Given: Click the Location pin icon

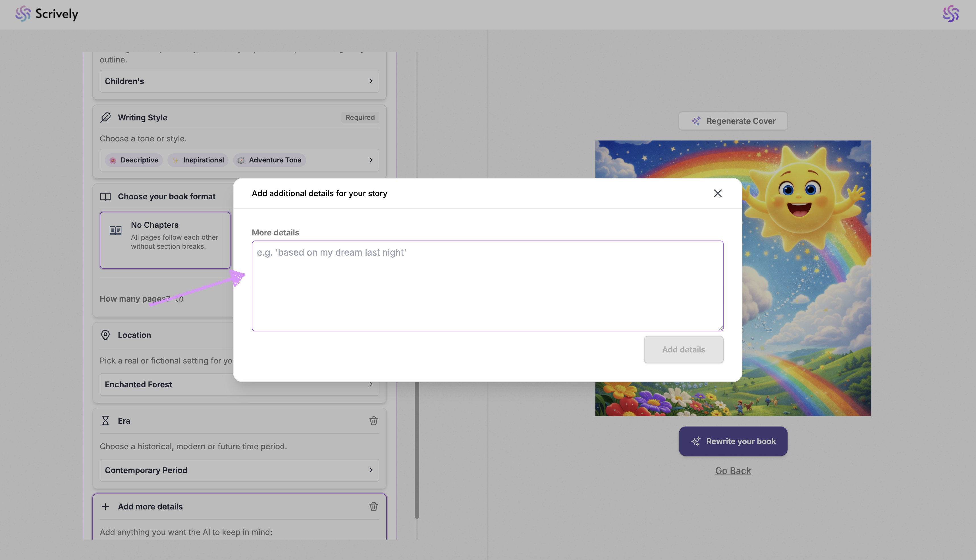Looking at the screenshot, I should coord(105,335).
